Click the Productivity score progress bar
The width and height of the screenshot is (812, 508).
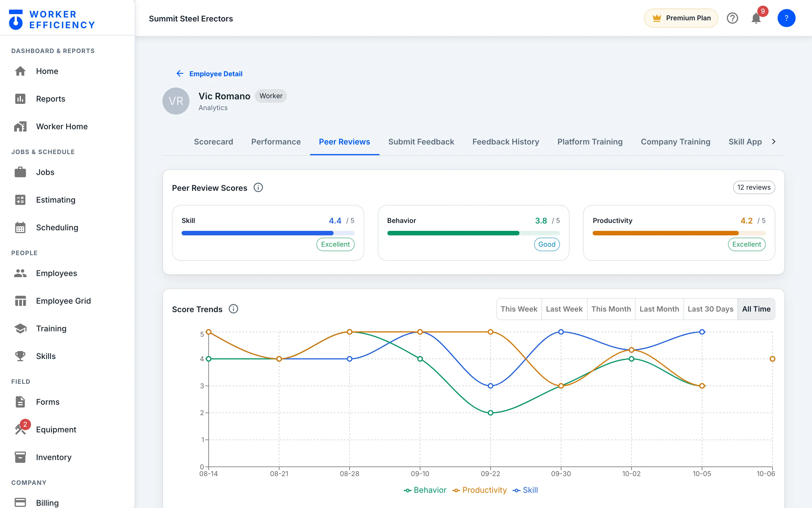point(679,233)
